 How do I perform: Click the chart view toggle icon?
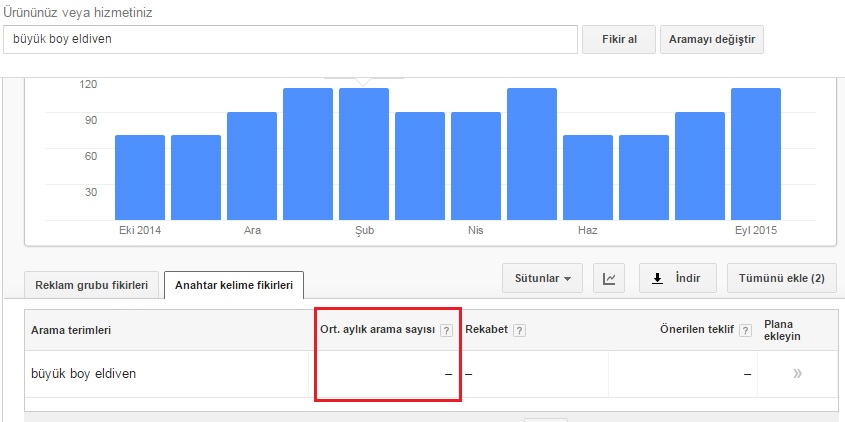(x=610, y=279)
